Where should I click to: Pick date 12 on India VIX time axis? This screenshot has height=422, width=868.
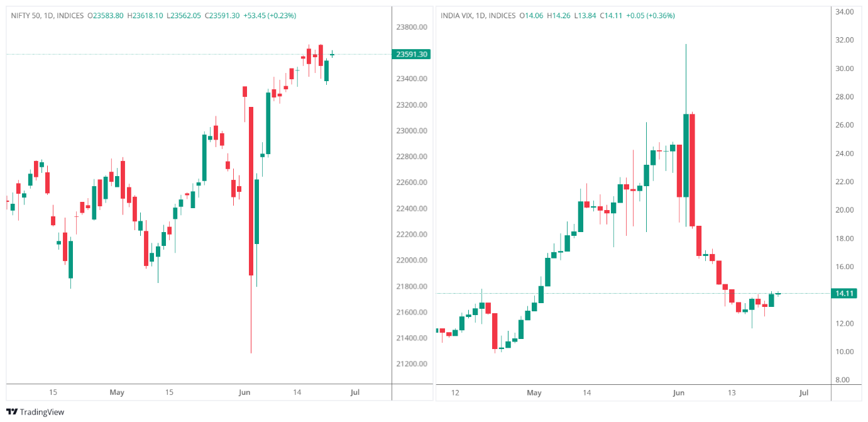455,393
